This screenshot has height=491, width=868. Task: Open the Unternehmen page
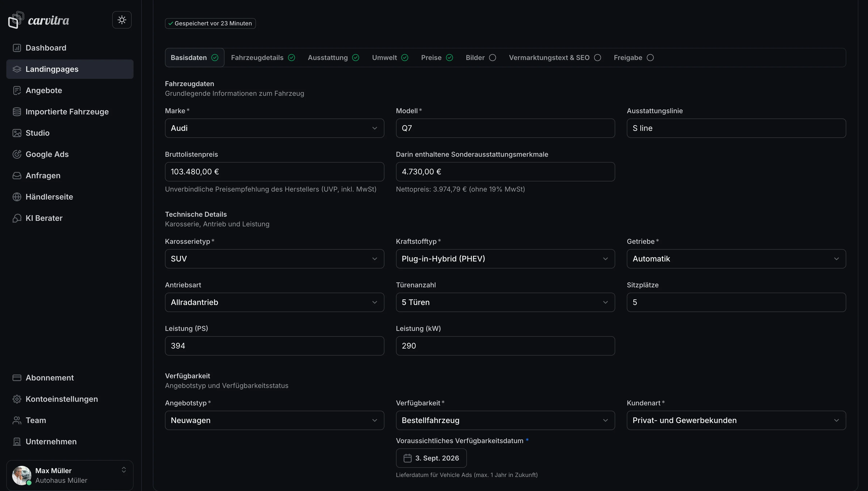pos(70,441)
